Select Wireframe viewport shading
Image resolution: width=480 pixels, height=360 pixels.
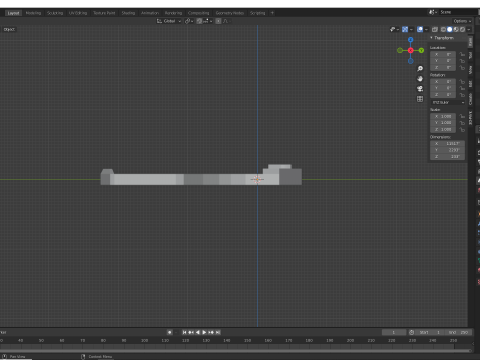coord(443,29)
